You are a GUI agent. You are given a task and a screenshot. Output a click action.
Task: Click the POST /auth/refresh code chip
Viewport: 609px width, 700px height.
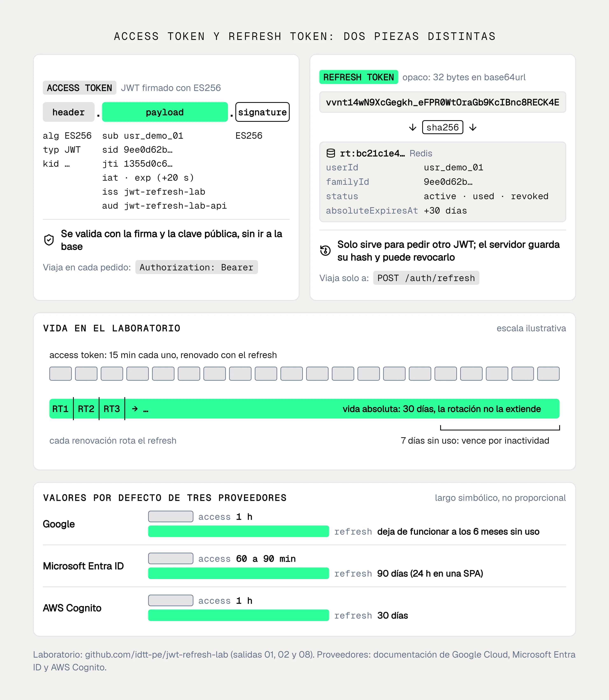tap(426, 278)
